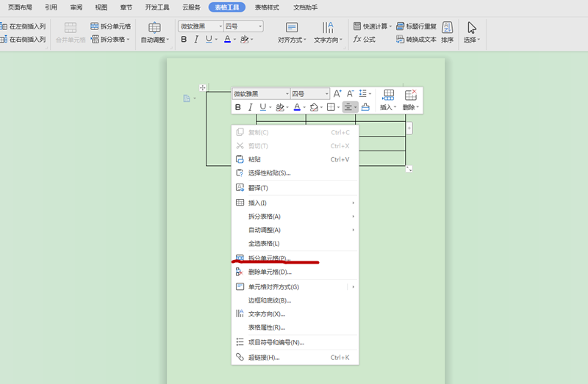Click 快速计算 quick calculate
The width and height of the screenshot is (588, 384).
[373, 26]
